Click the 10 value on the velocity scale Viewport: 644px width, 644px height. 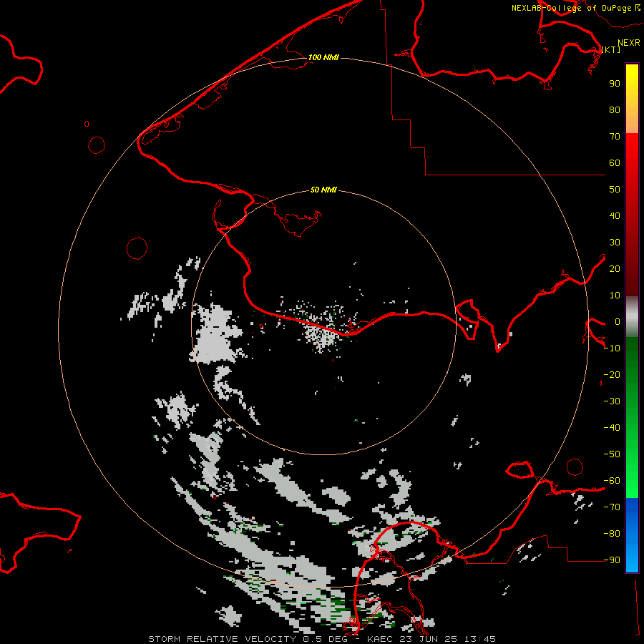[x=615, y=296]
